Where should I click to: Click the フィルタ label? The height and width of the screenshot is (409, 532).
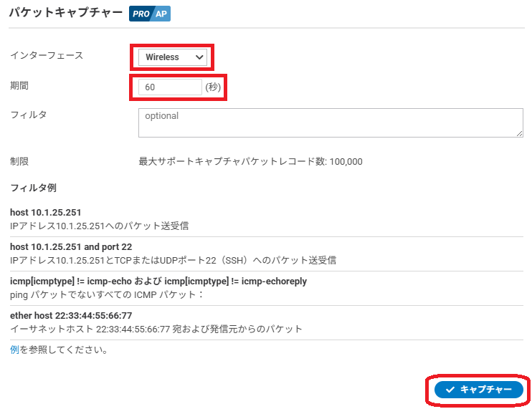[x=29, y=115]
